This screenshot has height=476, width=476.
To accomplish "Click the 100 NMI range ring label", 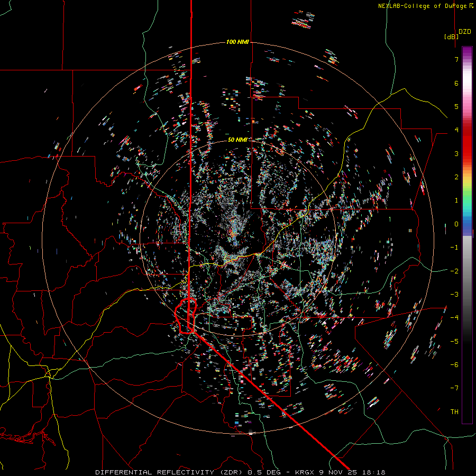I will click(237, 42).
